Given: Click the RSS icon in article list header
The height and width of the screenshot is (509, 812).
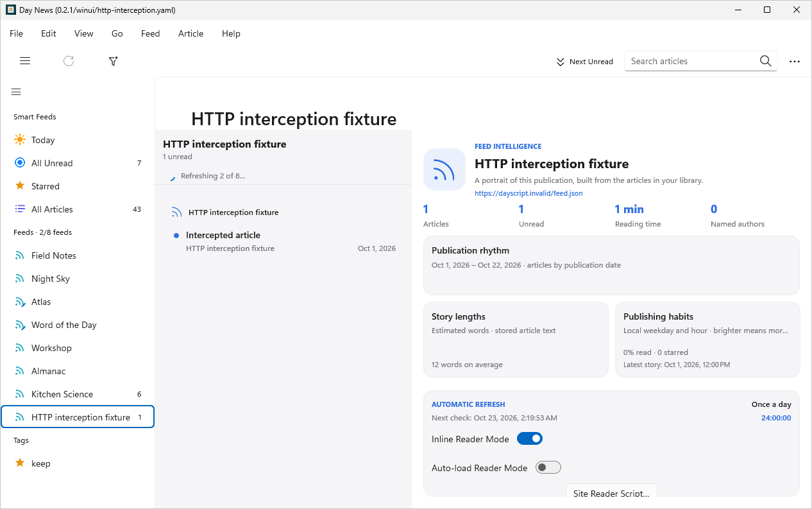Looking at the screenshot, I should pyautogui.click(x=177, y=212).
